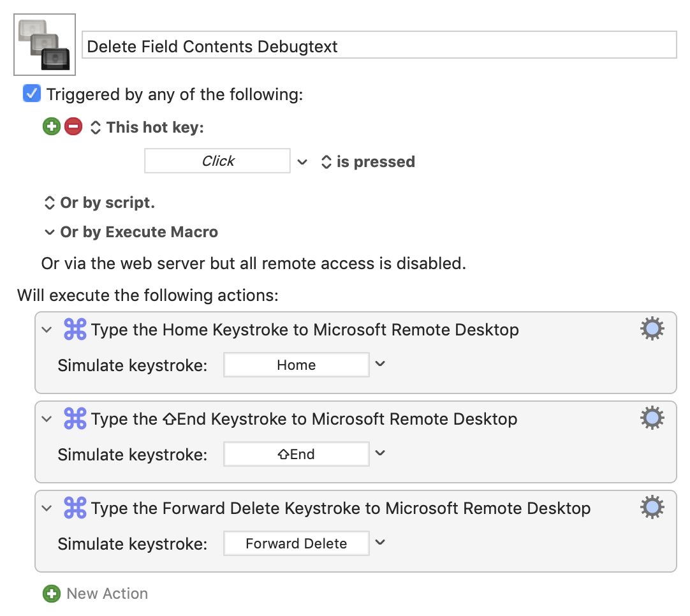Screen dimensions: 690x616
Task: Select 'Type the Forward Delete Keystroke' action title
Action: pyautogui.click(x=341, y=508)
